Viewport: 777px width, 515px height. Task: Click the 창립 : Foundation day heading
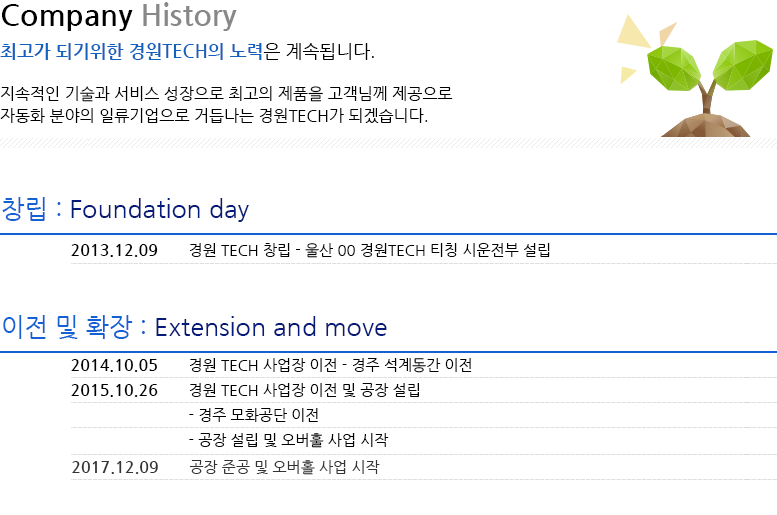pyautogui.click(x=124, y=209)
